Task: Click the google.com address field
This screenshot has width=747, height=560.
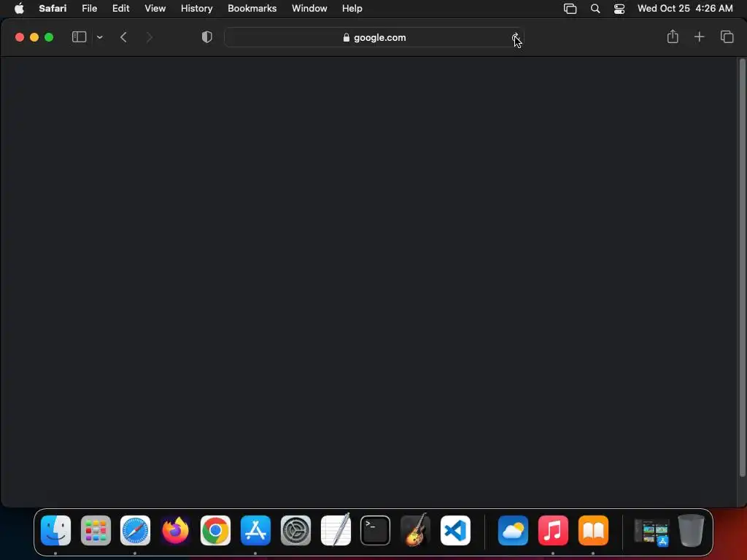Action: pyautogui.click(x=374, y=38)
